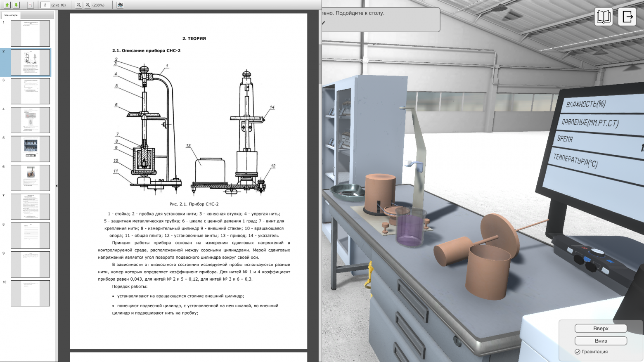Switch to the Миниатюры tab

click(x=11, y=15)
